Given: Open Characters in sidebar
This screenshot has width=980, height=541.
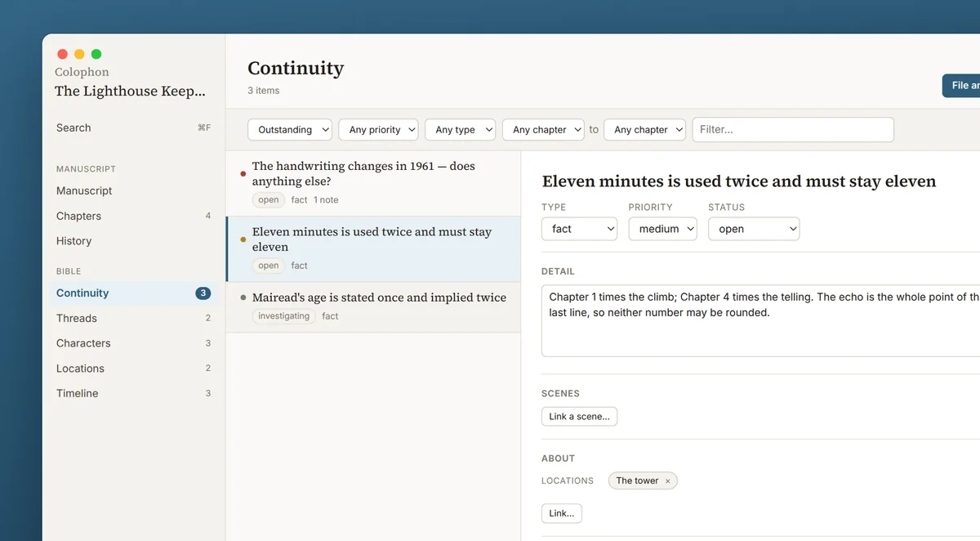Looking at the screenshot, I should (x=133, y=343).
